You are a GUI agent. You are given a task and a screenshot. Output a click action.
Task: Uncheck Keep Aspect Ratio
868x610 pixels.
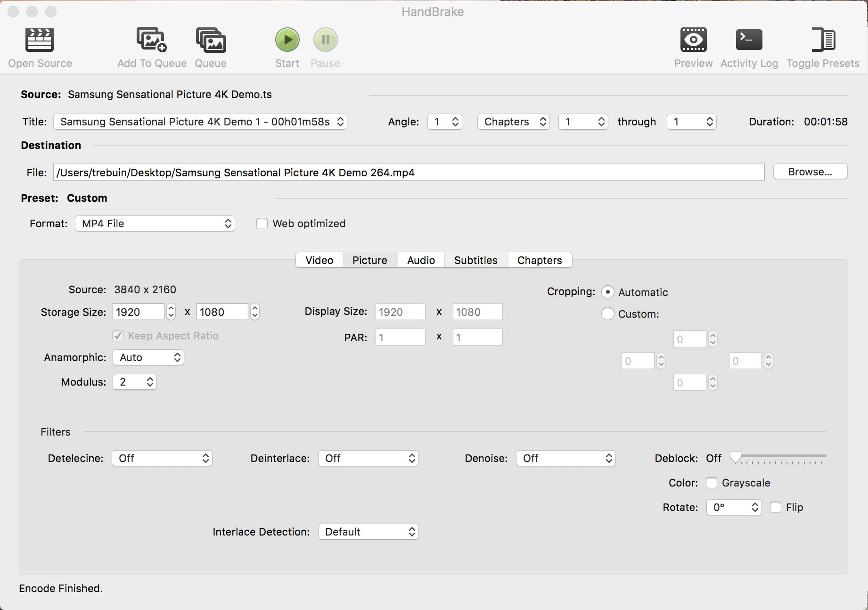(118, 336)
